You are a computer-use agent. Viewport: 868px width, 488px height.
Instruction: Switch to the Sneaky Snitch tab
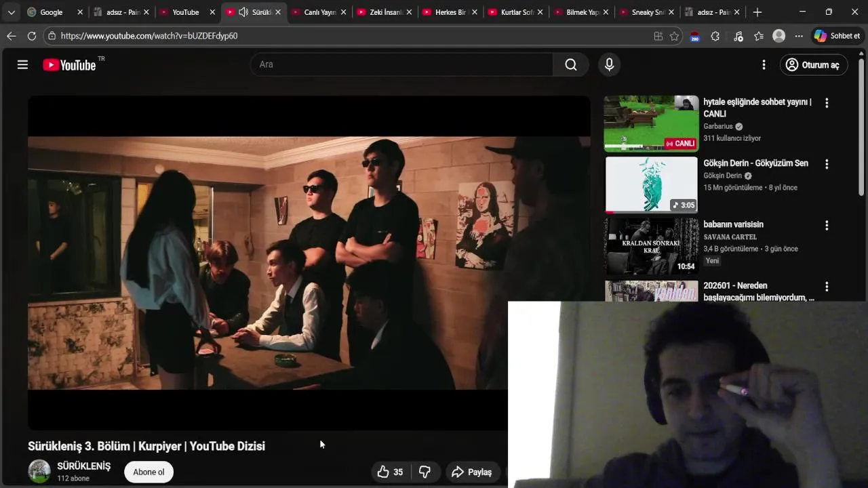click(648, 12)
